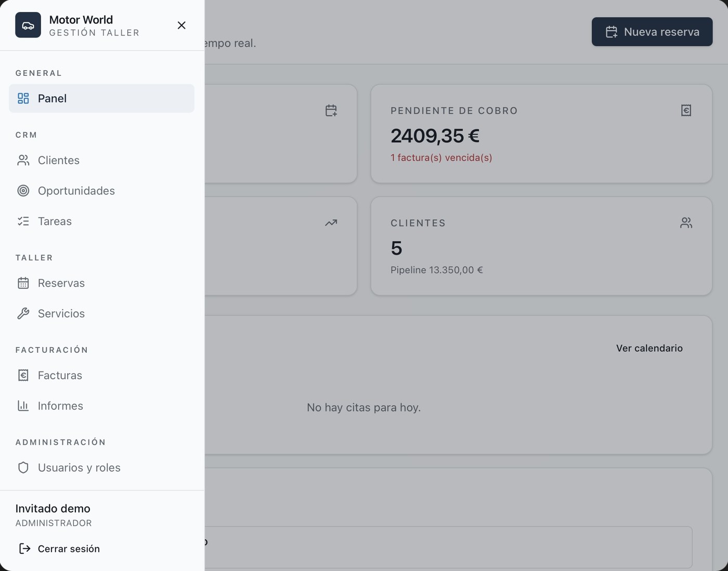Click the Informes bar chart icon

coord(23,406)
